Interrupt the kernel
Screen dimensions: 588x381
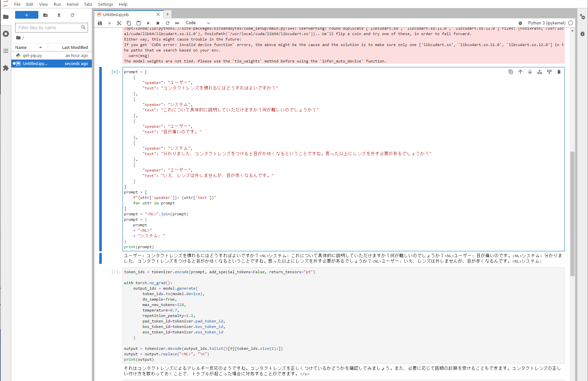pos(158,23)
